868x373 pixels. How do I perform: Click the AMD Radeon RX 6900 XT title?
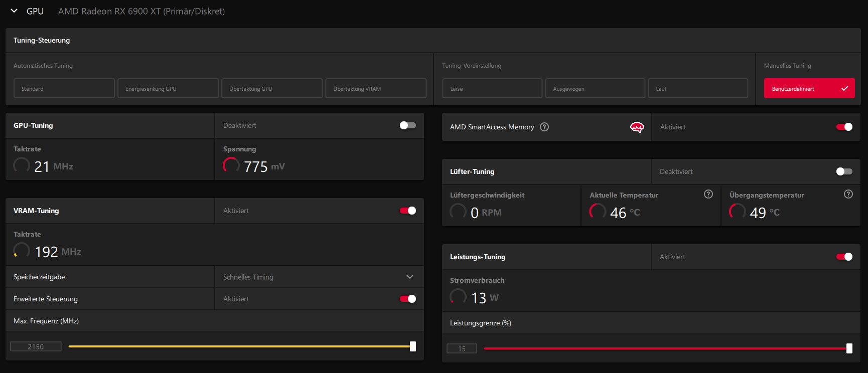[x=141, y=11]
